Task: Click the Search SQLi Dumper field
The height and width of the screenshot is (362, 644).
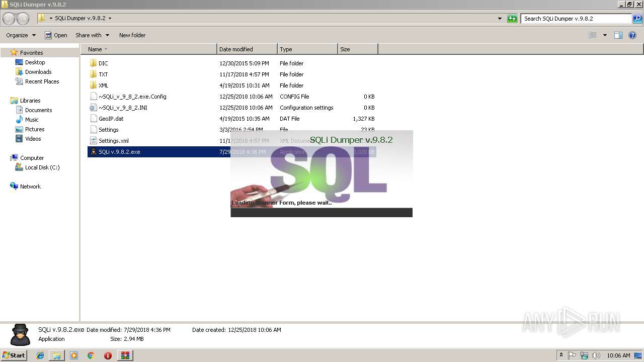Action: pyautogui.click(x=577, y=19)
